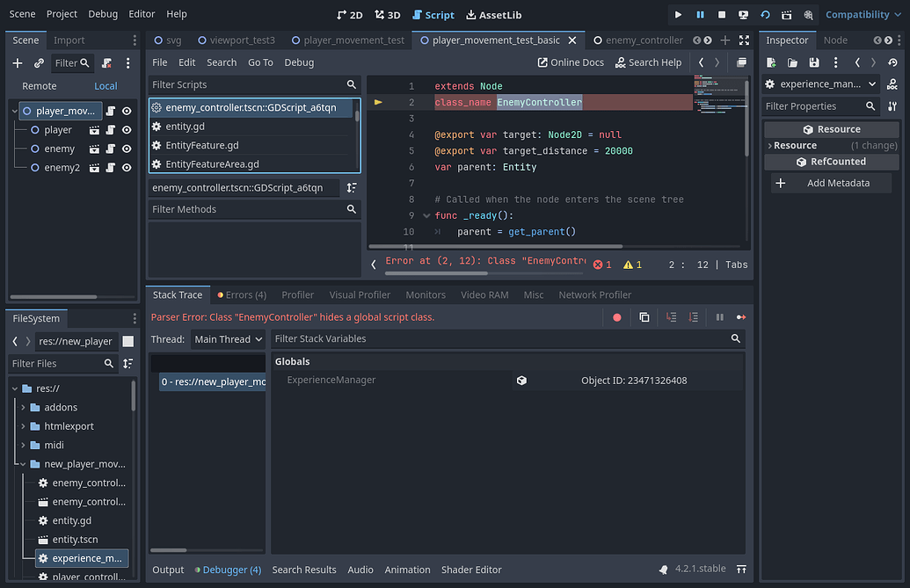Attach script icon in Scene toolbar
Image resolution: width=910 pixels, height=588 pixels.
106,62
